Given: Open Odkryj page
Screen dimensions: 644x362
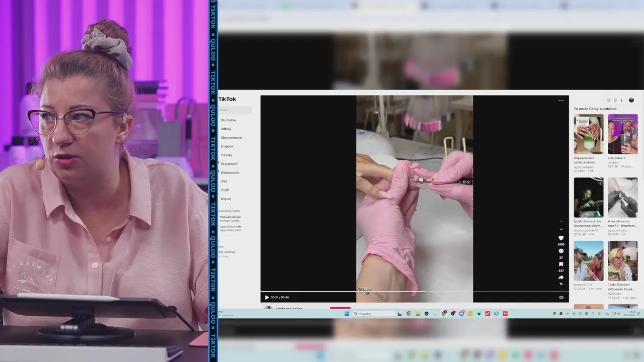Looking at the screenshot, I should tap(225, 129).
